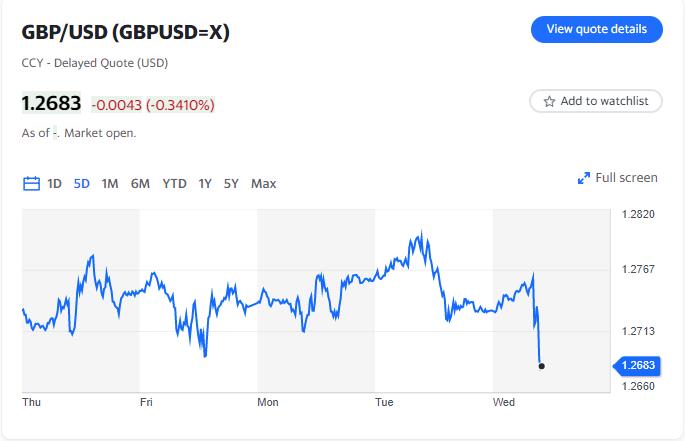Click the 1.2683 current price label on axis
The height and width of the screenshot is (441, 685).
tap(638, 366)
